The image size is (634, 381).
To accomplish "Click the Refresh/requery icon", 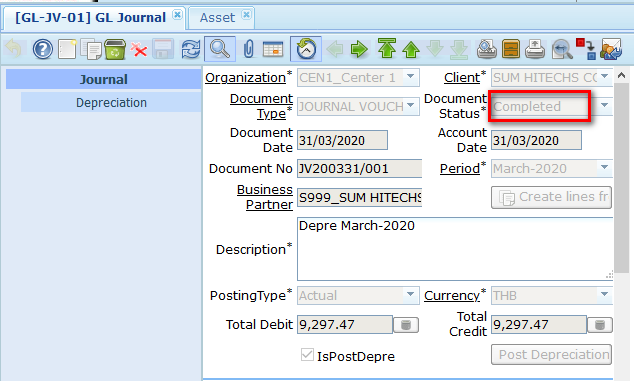I will pos(190,49).
